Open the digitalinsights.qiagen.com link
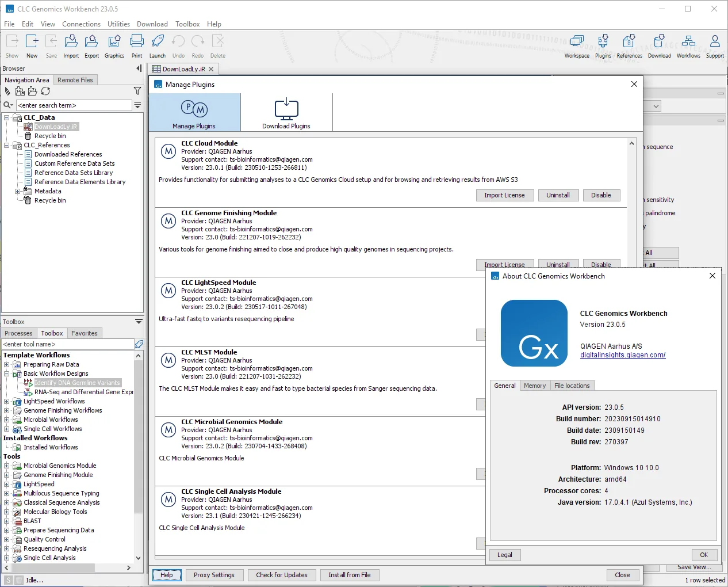Image resolution: width=728 pixels, height=587 pixels. 623,355
